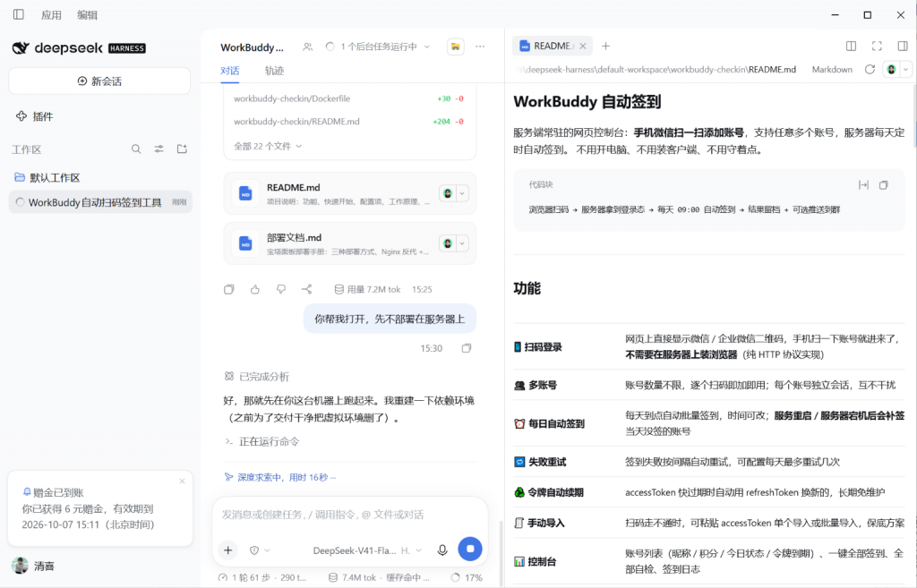Select the 默认工作区 workspace

pyautogui.click(x=47, y=177)
